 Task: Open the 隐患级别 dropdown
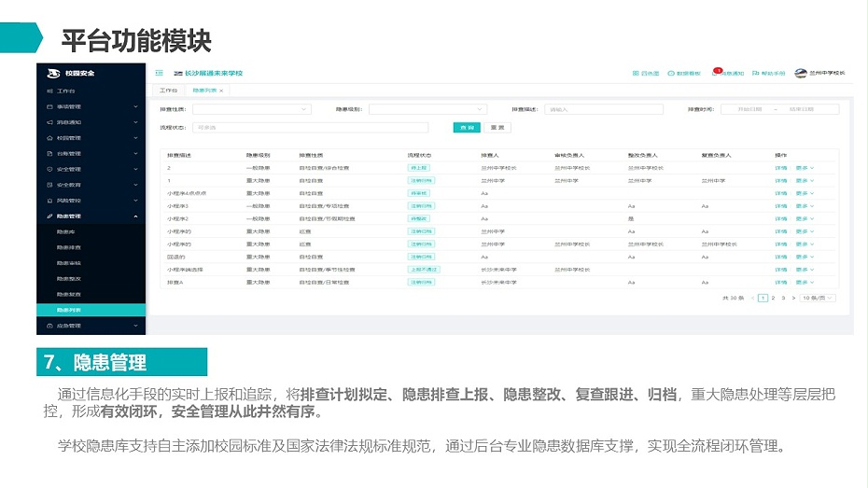427,109
